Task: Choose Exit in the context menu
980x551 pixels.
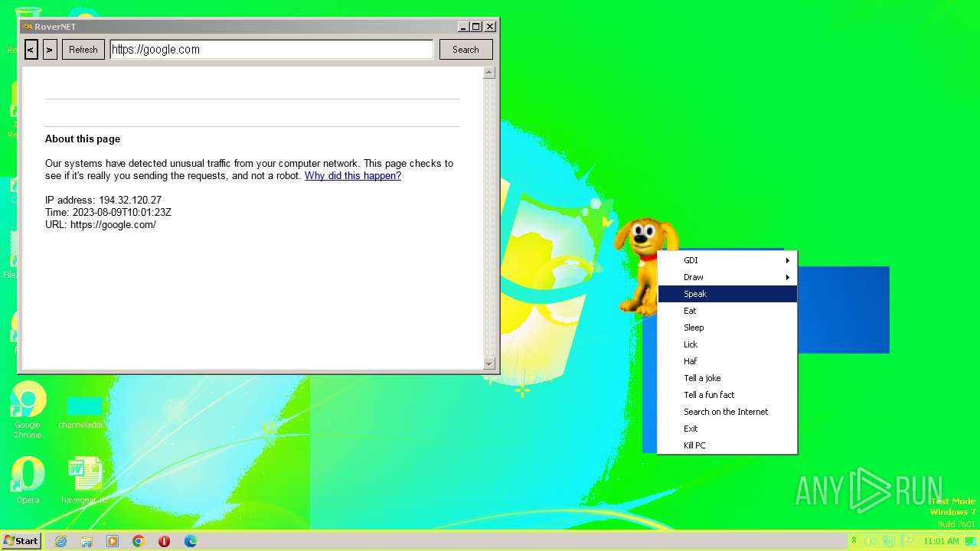Action: click(727, 429)
